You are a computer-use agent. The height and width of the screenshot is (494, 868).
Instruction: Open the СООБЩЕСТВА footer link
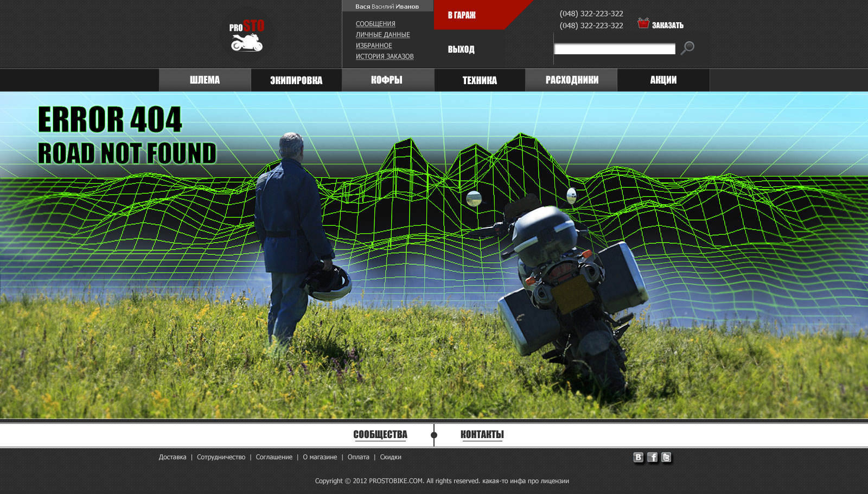click(380, 435)
